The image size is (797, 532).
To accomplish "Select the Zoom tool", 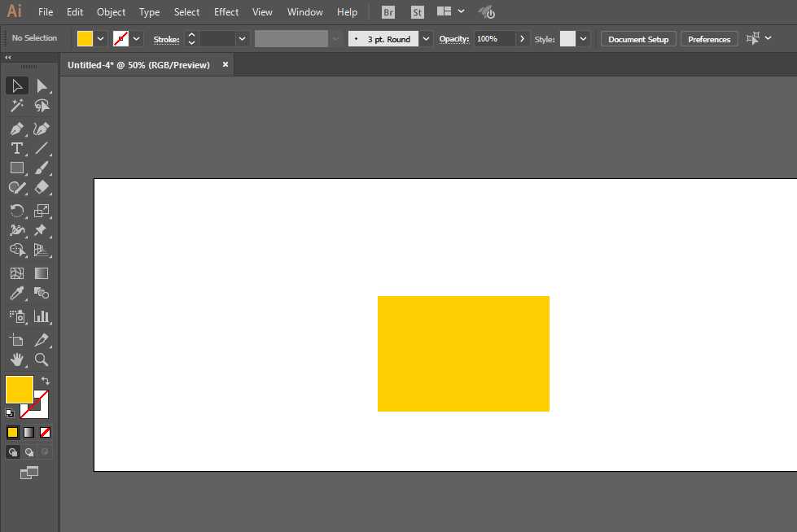I will [42, 360].
